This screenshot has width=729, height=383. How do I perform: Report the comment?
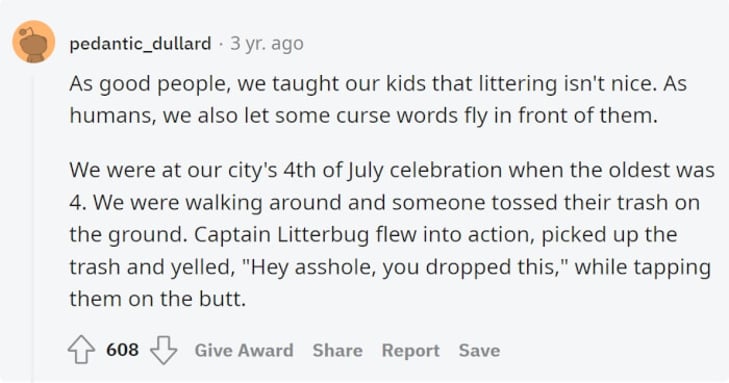(x=411, y=350)
